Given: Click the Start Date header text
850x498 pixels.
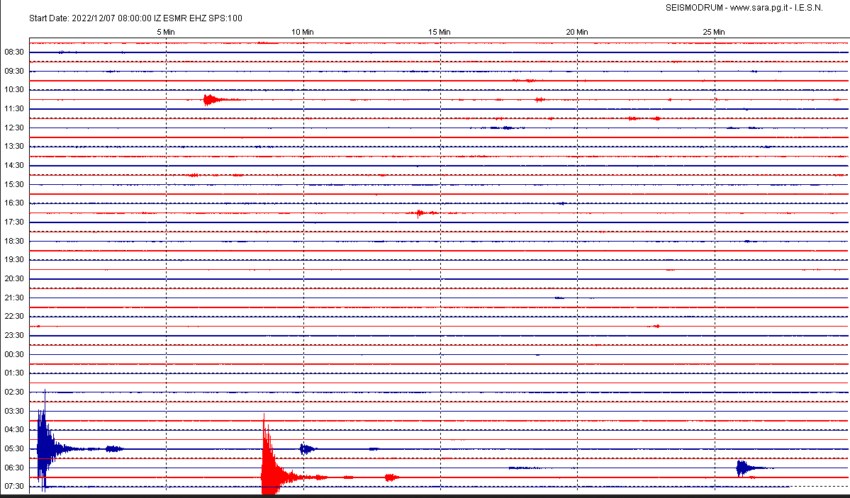Looking at the screenshot, I should coord(136,18).
